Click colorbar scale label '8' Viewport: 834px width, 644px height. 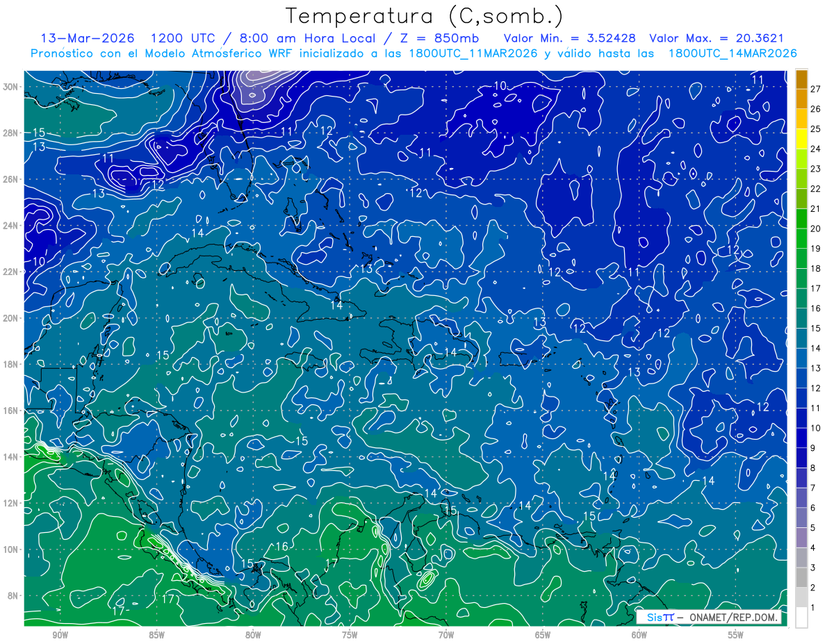pos(813,468)
